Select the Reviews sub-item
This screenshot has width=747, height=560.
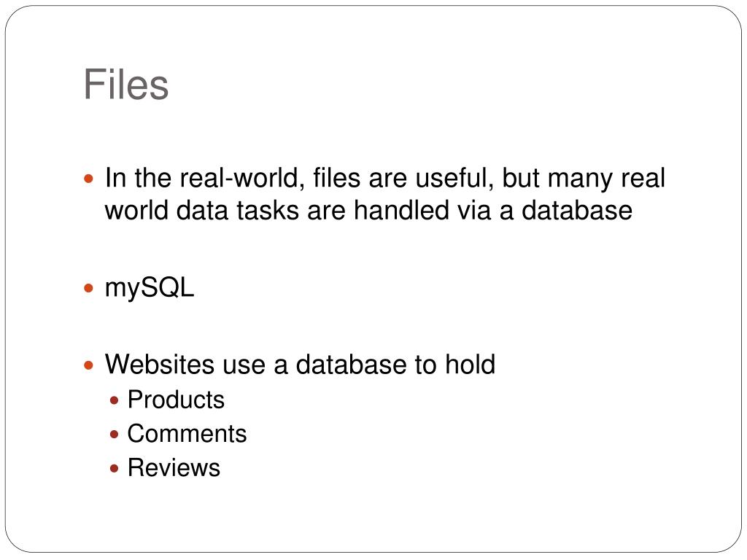[x=174, y=467]
